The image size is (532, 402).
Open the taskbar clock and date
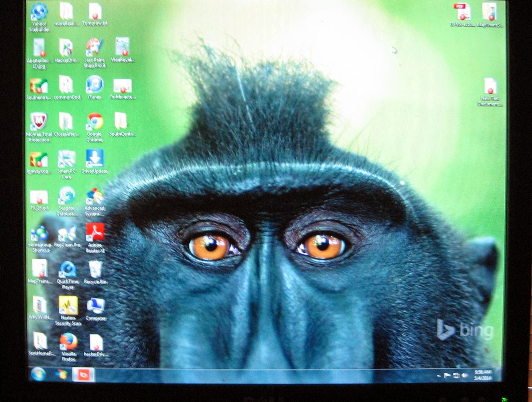482,375
